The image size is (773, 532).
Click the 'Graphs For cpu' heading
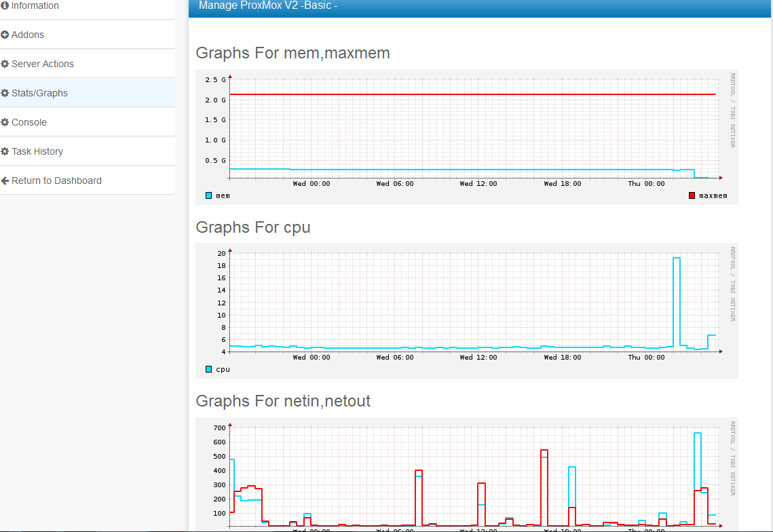[253, 227]
